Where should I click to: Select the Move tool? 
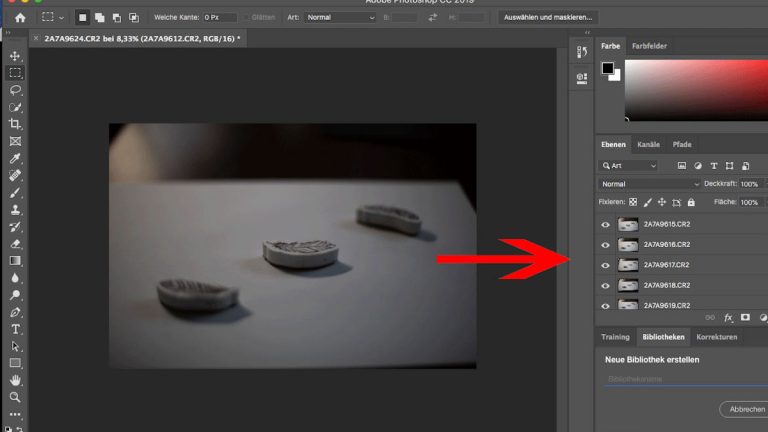tap(15, 56)
